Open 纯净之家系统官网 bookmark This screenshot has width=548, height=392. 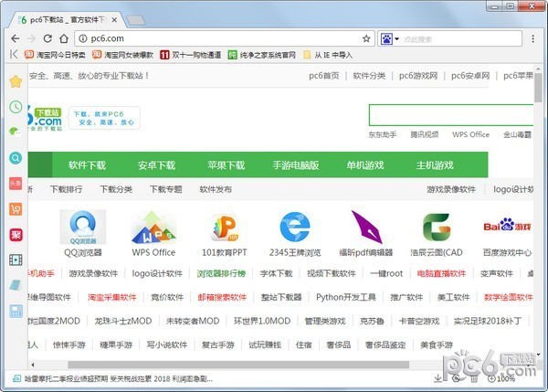pos(262,55)
